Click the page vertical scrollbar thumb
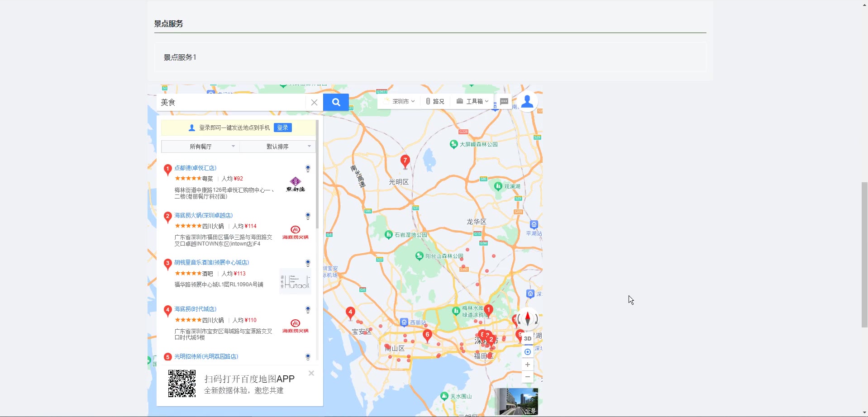Screen dimensions: 868x417 tap(864, 254)
